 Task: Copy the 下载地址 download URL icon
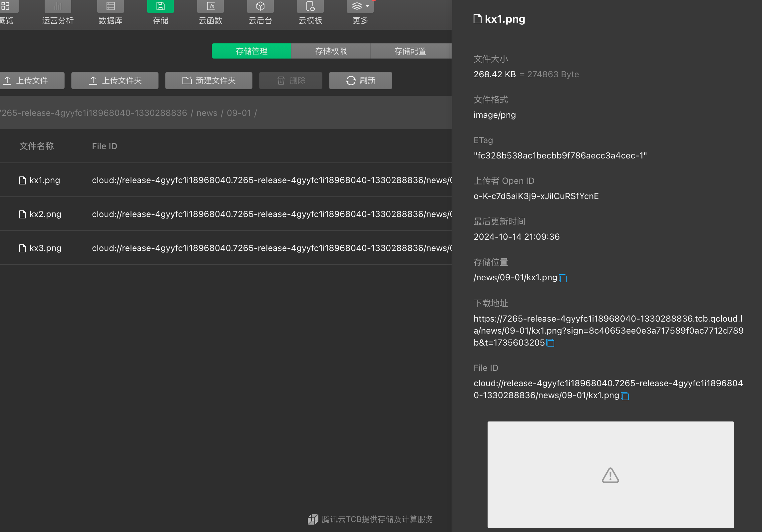point(550,343)
